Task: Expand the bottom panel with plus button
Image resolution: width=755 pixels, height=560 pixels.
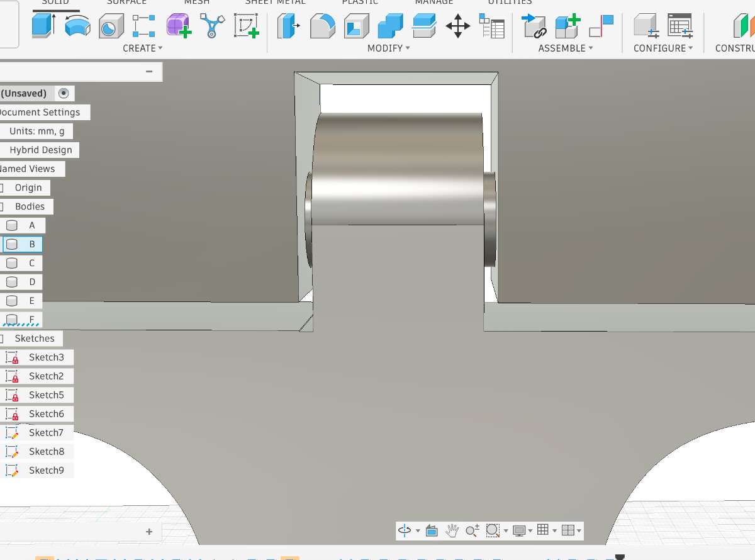Action: [149, 532]
